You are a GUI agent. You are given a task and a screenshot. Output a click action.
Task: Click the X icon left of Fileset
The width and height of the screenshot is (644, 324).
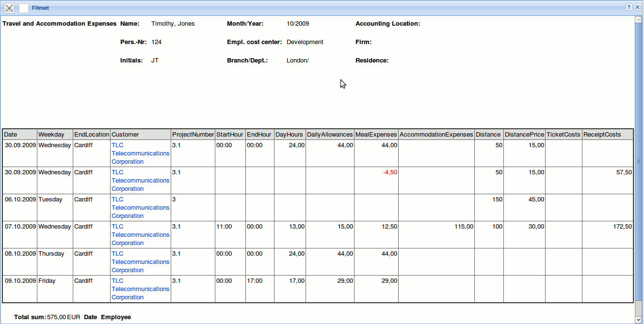[9, 8]
